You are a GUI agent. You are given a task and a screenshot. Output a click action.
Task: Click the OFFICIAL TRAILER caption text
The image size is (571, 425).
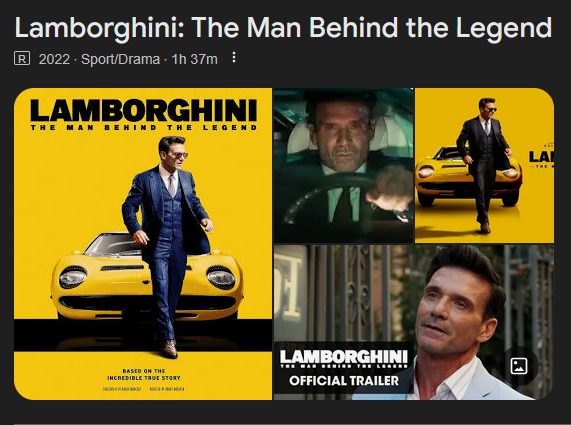[344, 381]
